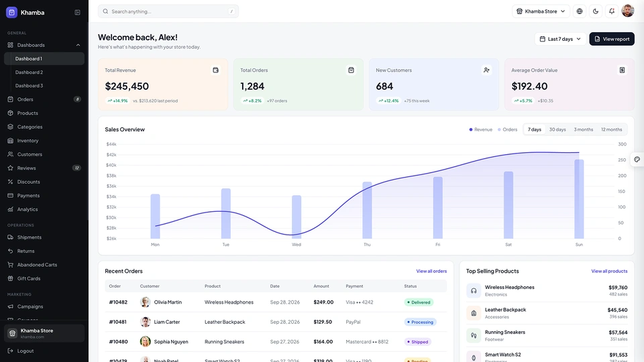
Task: Select the 12 months chart tab
Action: click(612, 129)
